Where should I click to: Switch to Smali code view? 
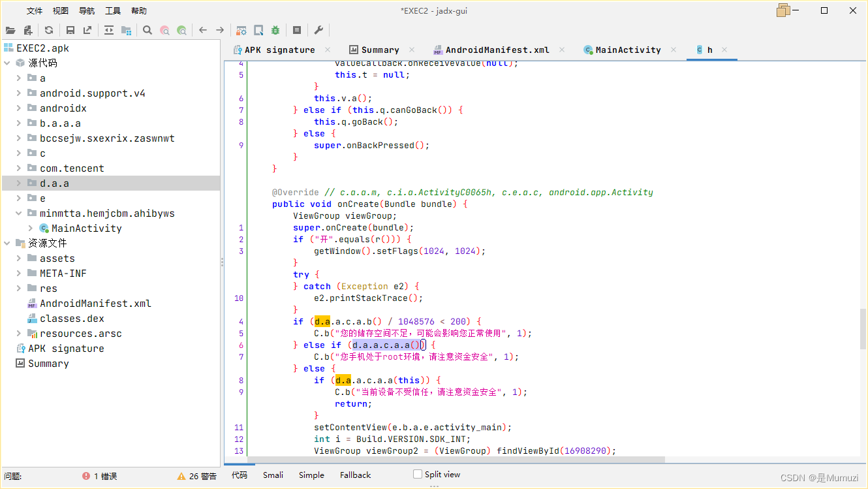(273, 475)
